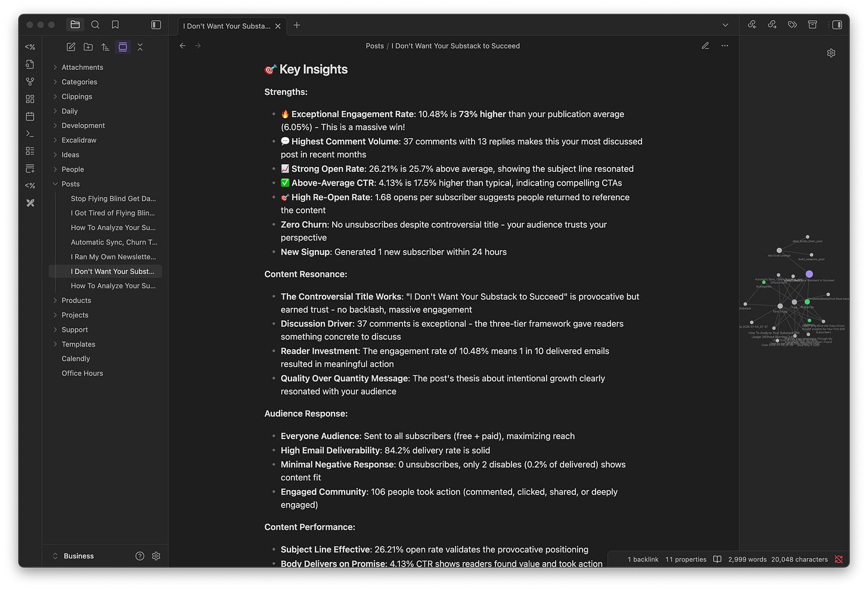Navigate back with the left arrow
Image resolution: width=868 pixels, height=590 pixels.
tap(183, 46)
